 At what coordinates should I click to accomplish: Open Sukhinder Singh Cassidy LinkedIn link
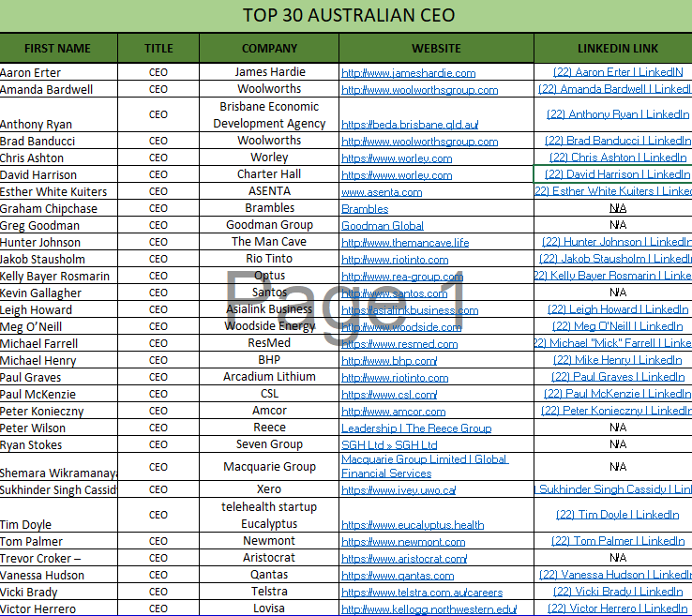coord(613,489)
